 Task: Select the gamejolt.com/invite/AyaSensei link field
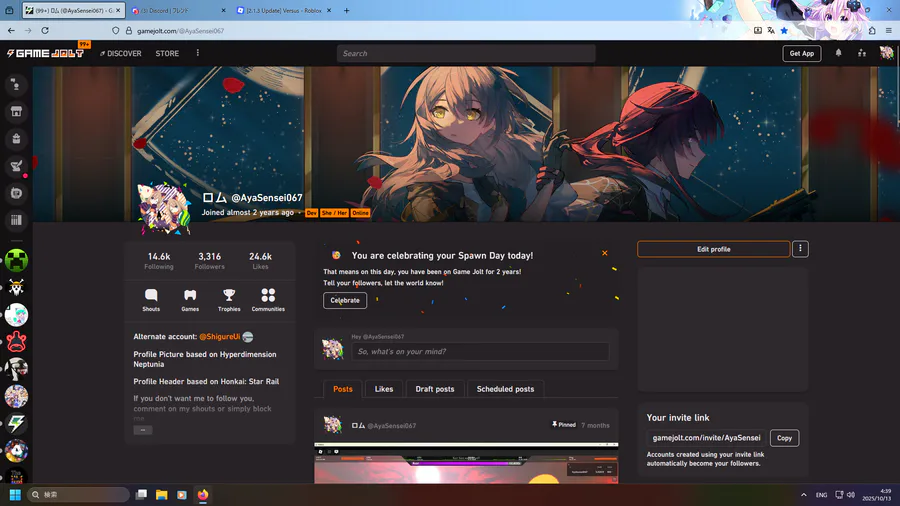tap(706, 438)
